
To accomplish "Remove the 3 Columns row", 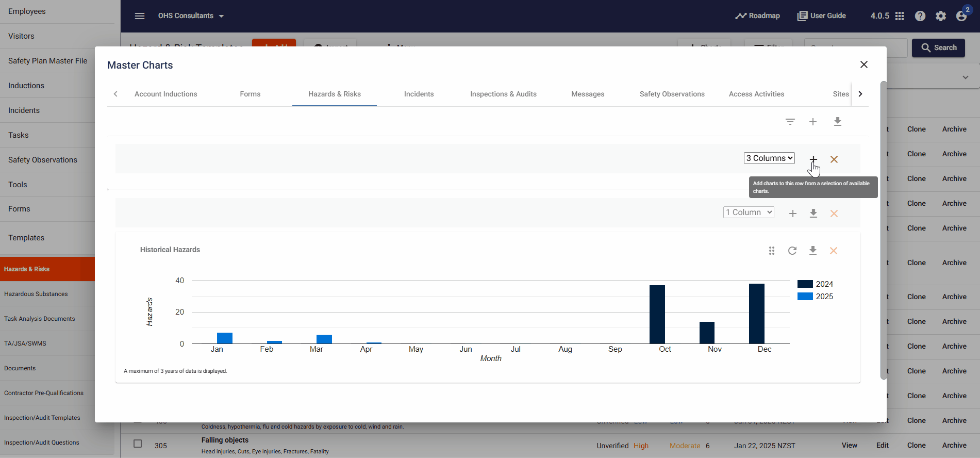I will (x=834, y=159).
